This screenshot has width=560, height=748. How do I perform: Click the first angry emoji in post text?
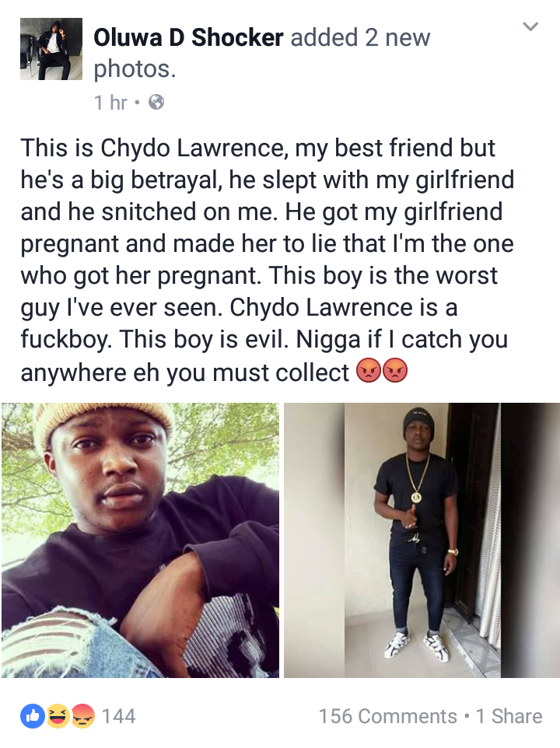click(369, 371)
